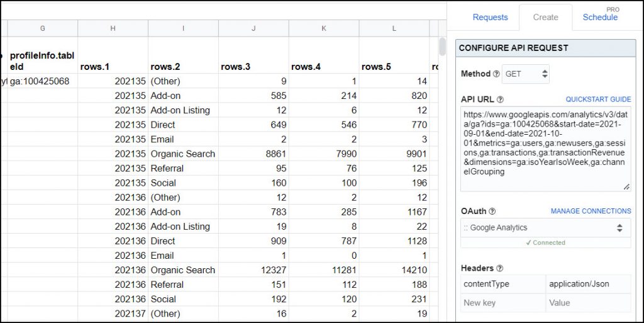Image resolution: width=644 pixels, height=323 pixels.
Task: Select the 585 value cell
Action: (x=253, y=96)
